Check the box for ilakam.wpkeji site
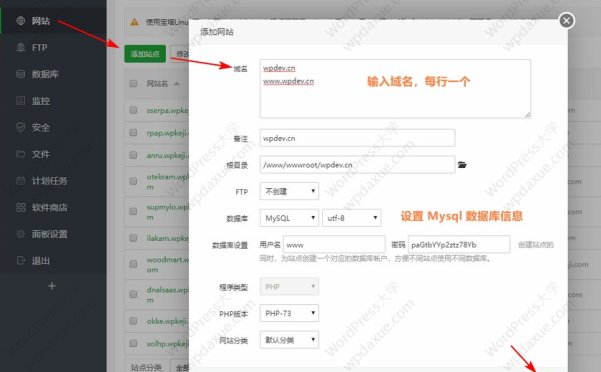 (133, 238)
